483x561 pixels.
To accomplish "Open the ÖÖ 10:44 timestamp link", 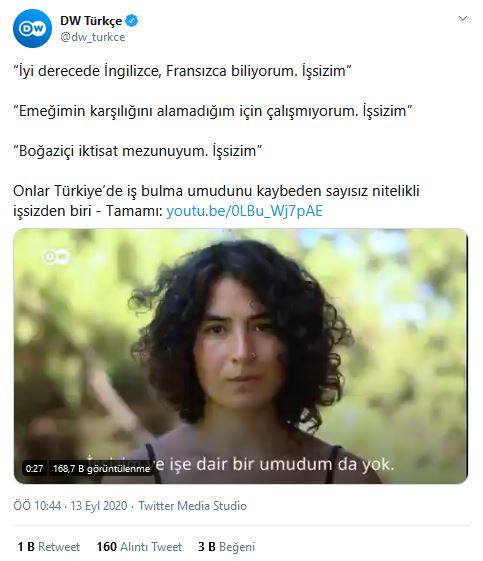I will [x=37, y=506].
